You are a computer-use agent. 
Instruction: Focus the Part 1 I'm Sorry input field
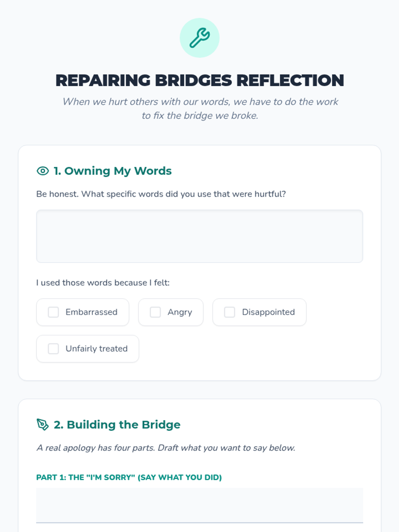click(x=199, y=505)
